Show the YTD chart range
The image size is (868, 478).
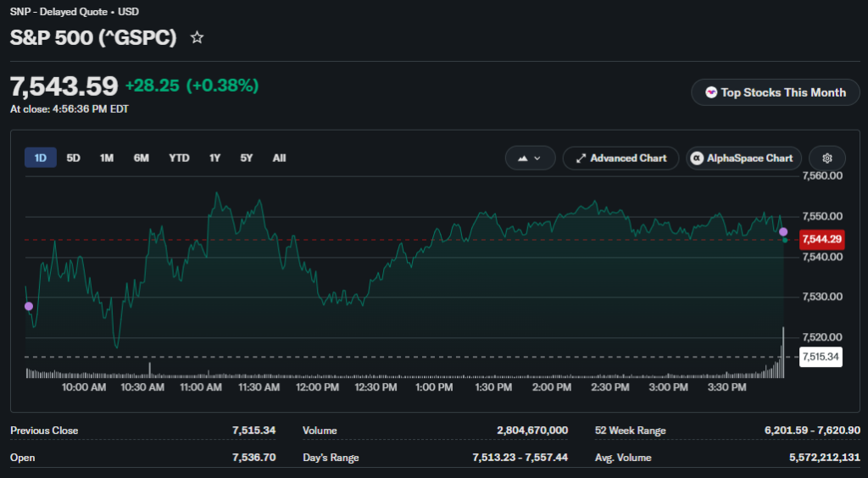[x=179, y=158]
